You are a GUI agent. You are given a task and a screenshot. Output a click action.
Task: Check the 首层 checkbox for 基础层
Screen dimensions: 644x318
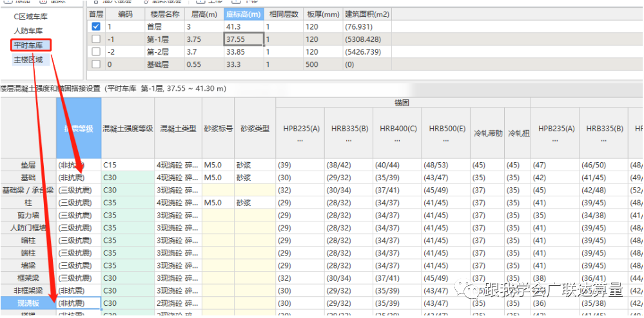coord(96,64)
